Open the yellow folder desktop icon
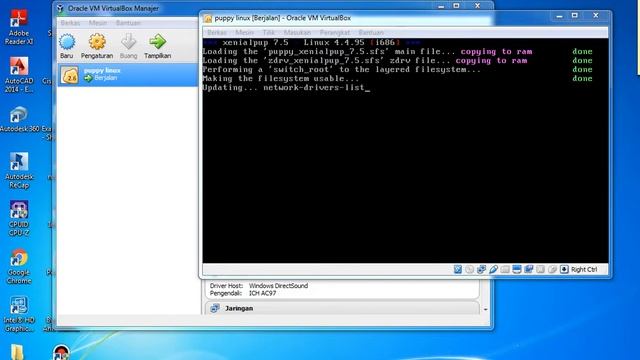 17,353
